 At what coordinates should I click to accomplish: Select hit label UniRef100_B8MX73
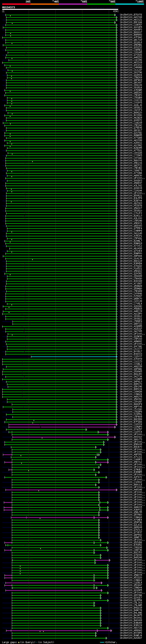pyautogui.click(x=131, y=384)
